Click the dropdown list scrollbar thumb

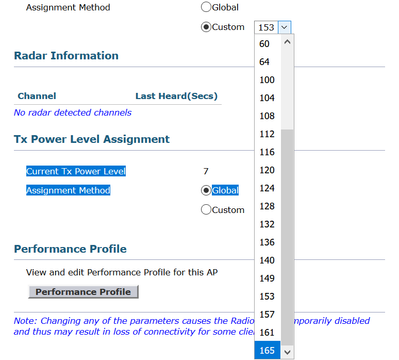pyautogui.click(x=287, y=237)
